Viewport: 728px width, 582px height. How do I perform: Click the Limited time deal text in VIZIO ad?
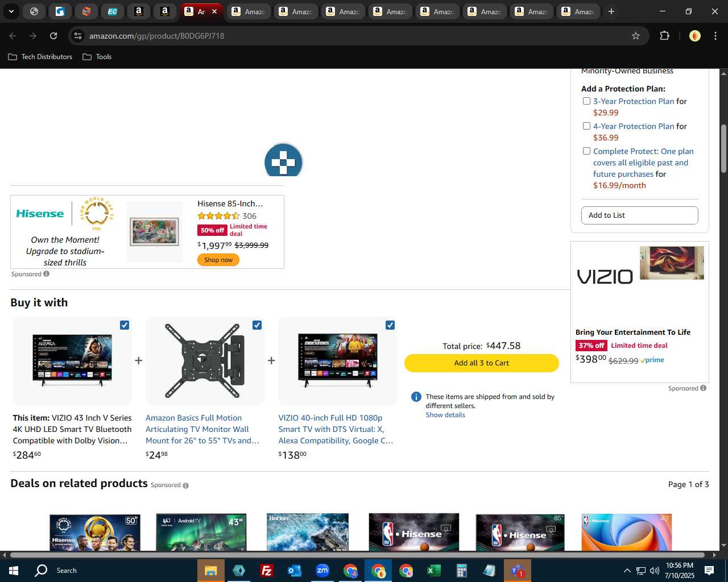(639, 346)
